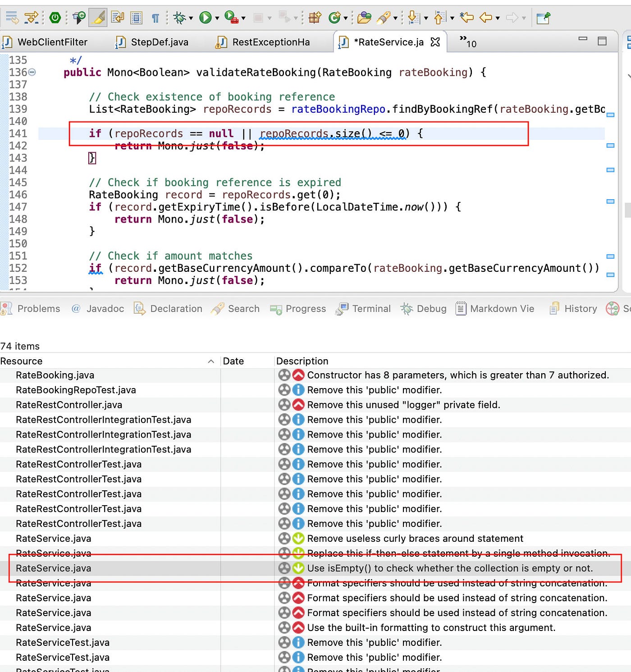This screenshot has height=672, width=631.
Task: Click the green Run icon
Action: (205, 18)
